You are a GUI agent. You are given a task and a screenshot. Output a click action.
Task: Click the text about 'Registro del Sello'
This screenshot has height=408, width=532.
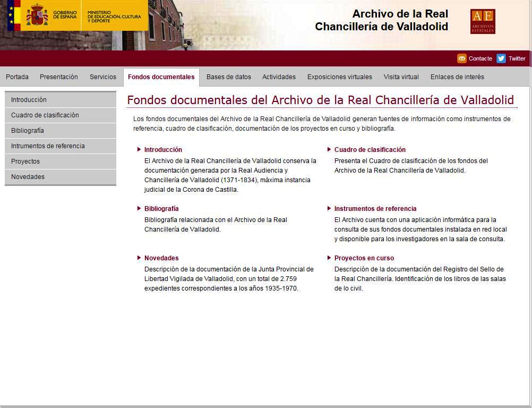419,279
